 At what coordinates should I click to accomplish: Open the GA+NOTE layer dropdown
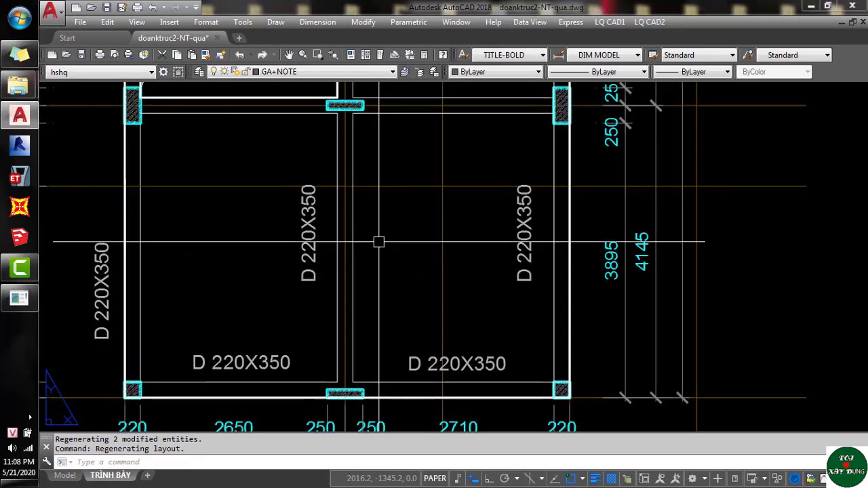[x=393, y=72]
